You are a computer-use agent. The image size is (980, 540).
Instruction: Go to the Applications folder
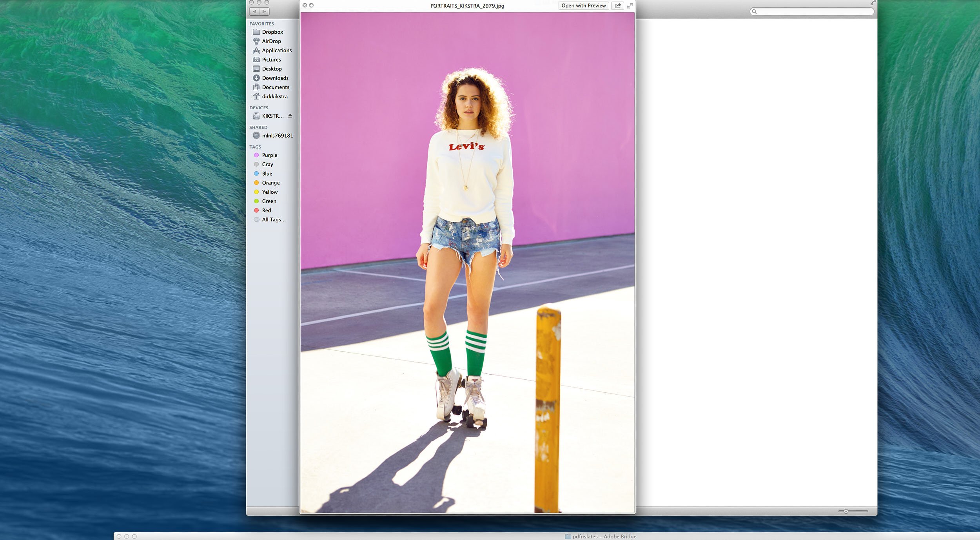[x=276, y=51]
